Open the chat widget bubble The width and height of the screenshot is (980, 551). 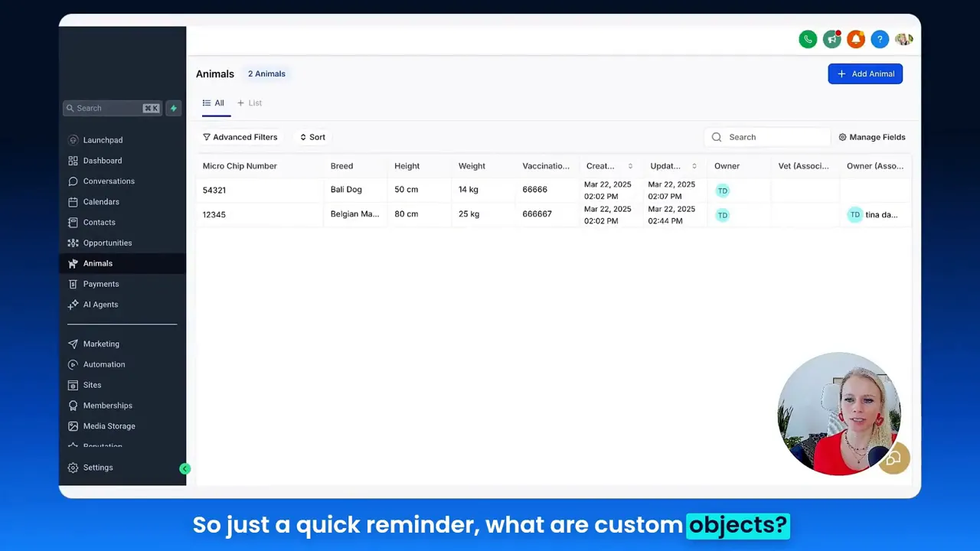[893, 459]
